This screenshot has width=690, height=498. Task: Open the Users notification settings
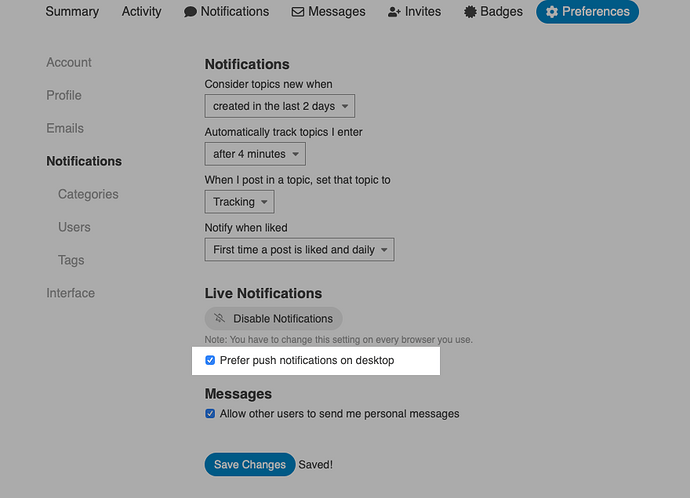pos(74,227)
